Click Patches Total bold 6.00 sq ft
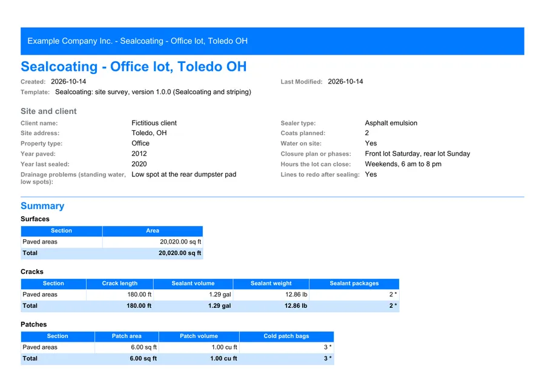 143,358
